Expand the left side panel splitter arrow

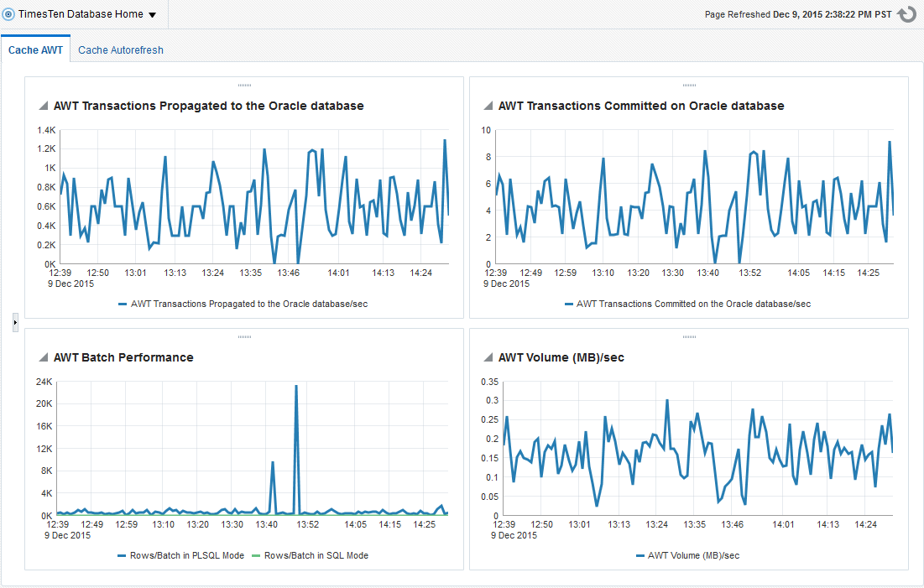click(x=15, y=323)
